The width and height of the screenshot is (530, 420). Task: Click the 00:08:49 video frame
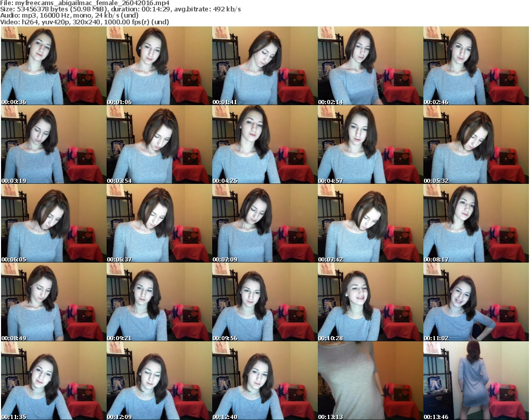[53, 302]
